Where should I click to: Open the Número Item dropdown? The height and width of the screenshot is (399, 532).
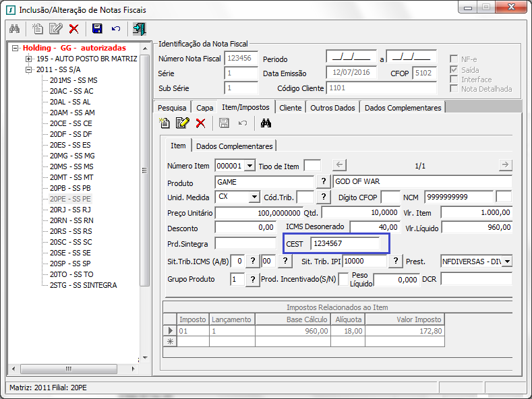250,166
